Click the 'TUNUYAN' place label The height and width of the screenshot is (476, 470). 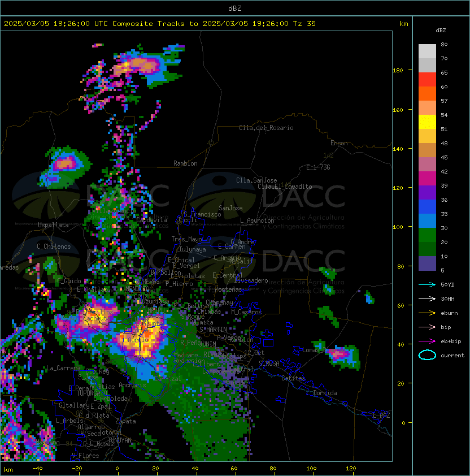pyautogui.click(x=120, y=440)
